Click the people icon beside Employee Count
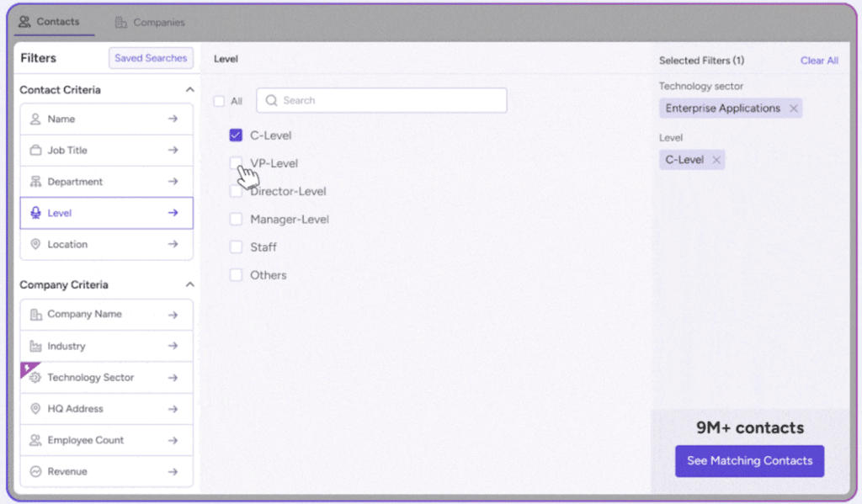 [35, 440]
